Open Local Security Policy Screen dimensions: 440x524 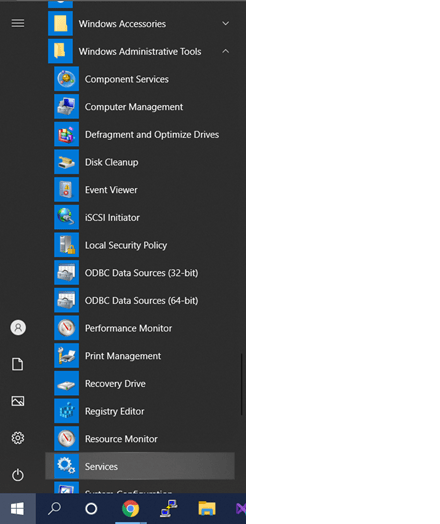pyautogui.click(x=126, y=245)
